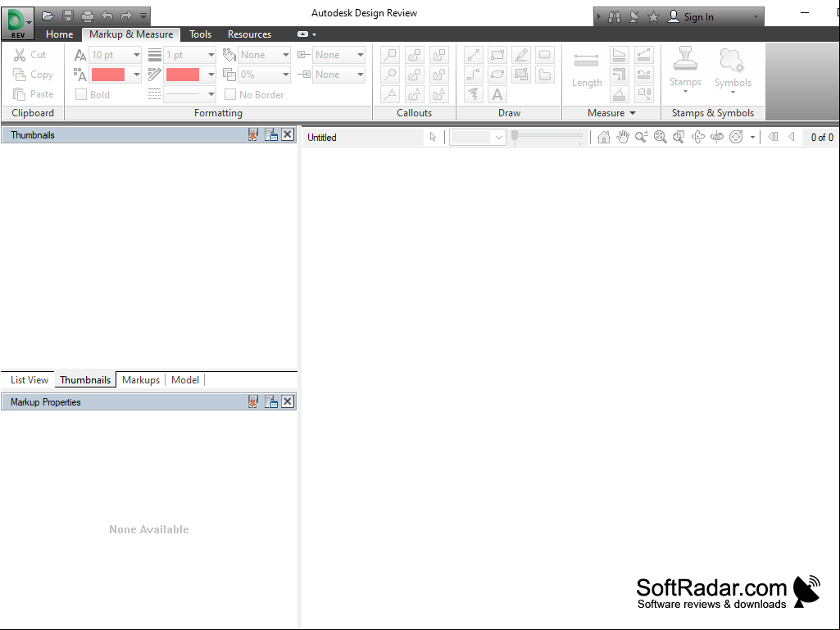Image resolution: width=840 pixels, height=630 pixels.
Task: Toggle the No Border checkbox
Action: click(x=230, y=94)
